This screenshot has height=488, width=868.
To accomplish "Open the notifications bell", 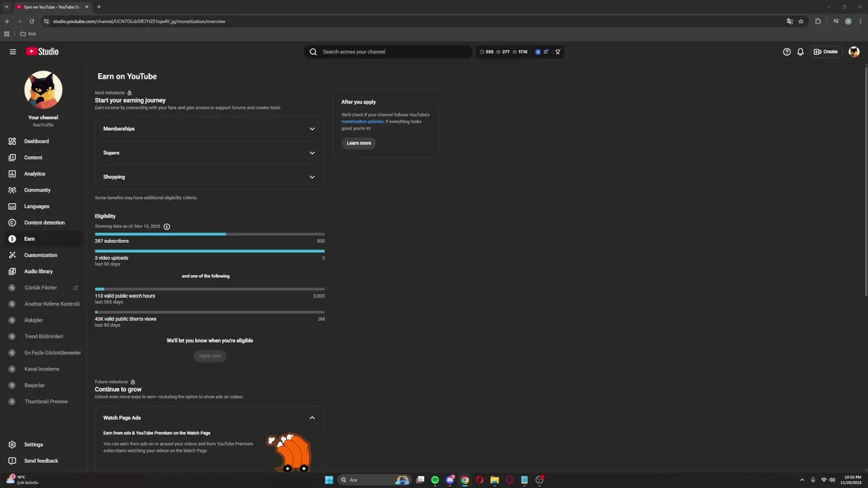I will coord(800,52).
